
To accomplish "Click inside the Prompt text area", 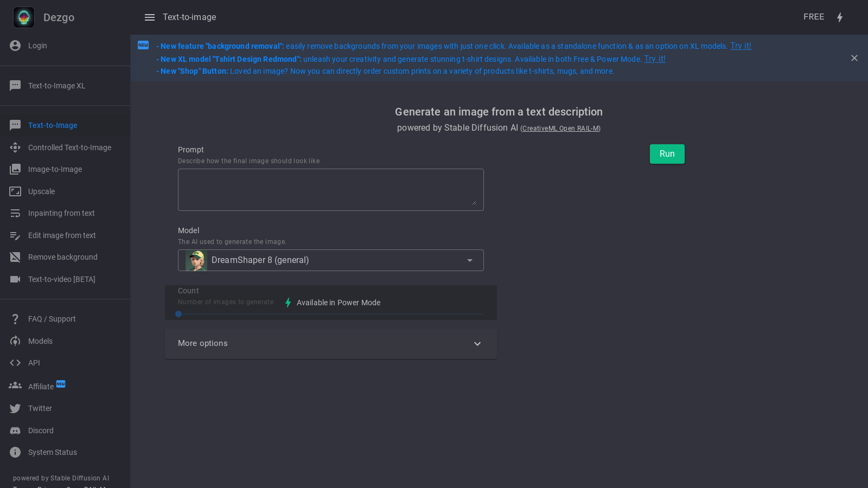I will 331,190.
